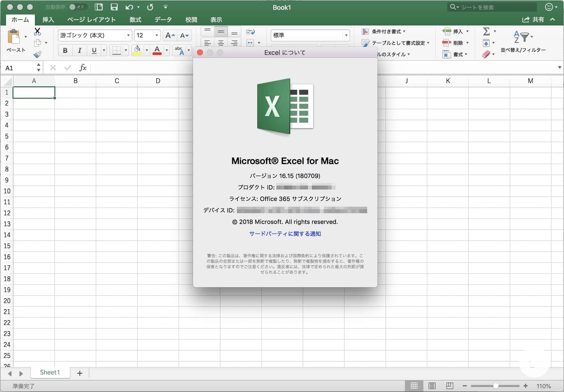Click the 共有 share button

point(533,20)
